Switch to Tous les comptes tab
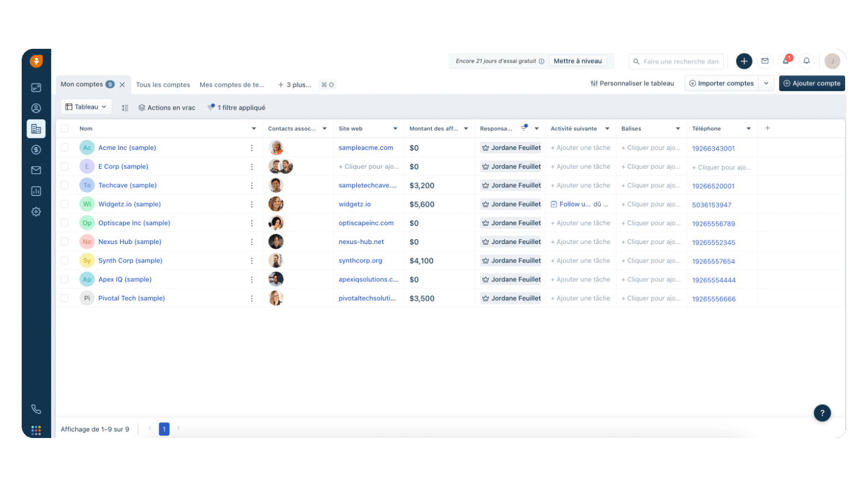The height and width of the screenshot is (488, 868). click(x=163, y=85)
